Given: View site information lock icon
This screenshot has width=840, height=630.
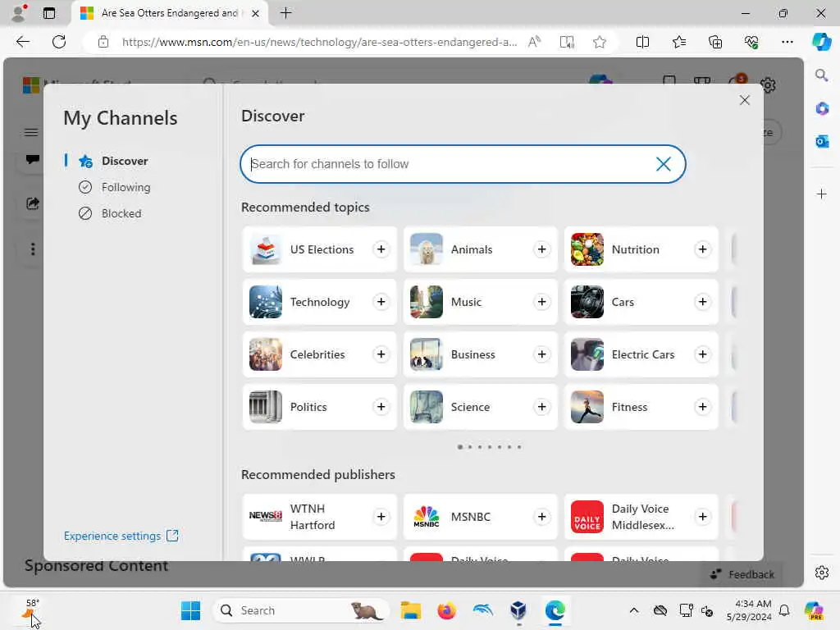Looking at the screenshot, I should click(103, 42).
